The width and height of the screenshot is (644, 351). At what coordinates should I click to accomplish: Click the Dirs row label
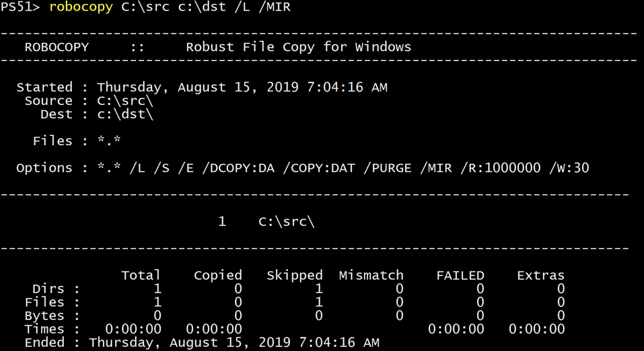pyautogui.click(x=48, y=288)
